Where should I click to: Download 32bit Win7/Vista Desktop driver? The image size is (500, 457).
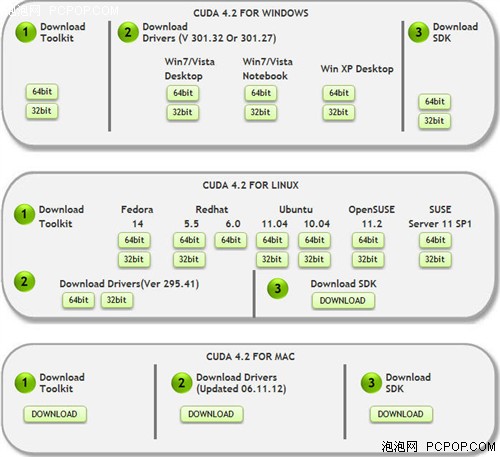tap(183, 112)
